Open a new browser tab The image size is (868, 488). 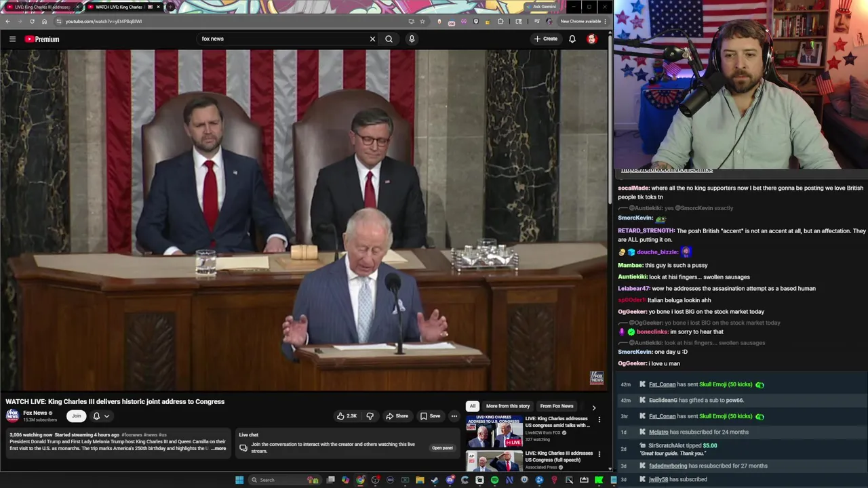click(x=171, y=7)
